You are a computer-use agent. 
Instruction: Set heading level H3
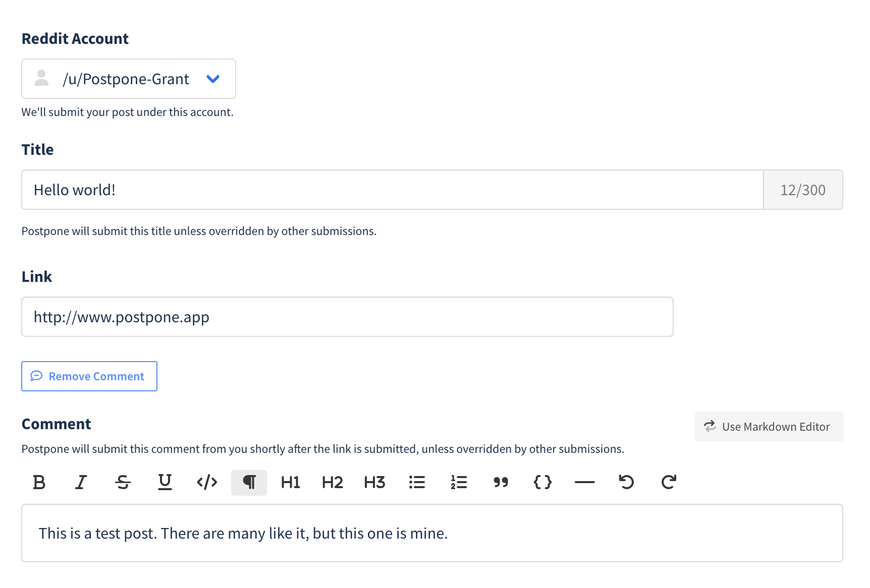pyautogui.click(x=374, y=483)
